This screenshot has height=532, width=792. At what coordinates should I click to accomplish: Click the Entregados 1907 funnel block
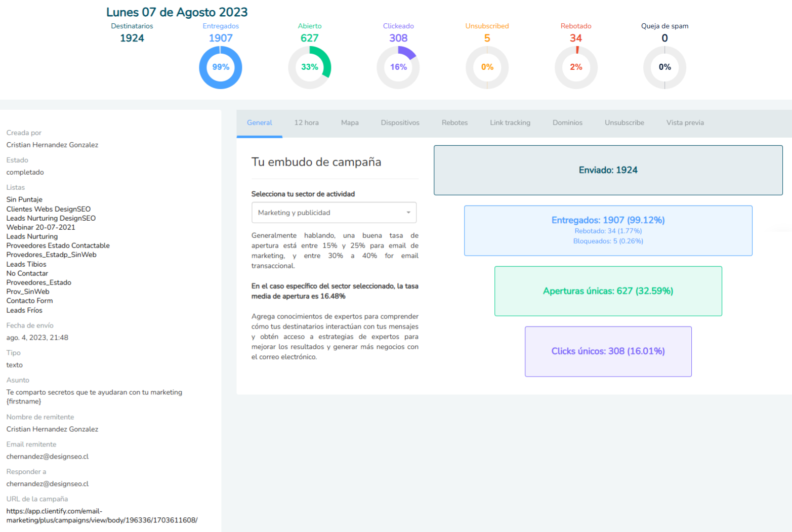[608, 230]
